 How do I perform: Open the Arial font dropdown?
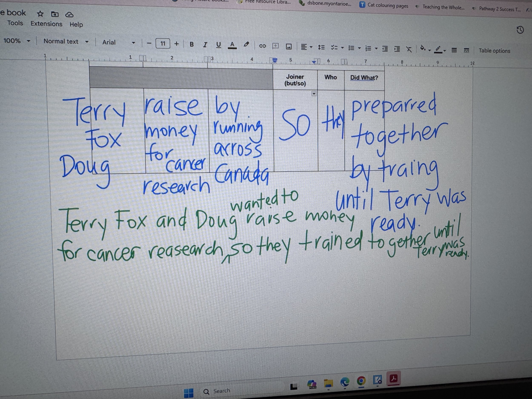click(x=119, y=43)
